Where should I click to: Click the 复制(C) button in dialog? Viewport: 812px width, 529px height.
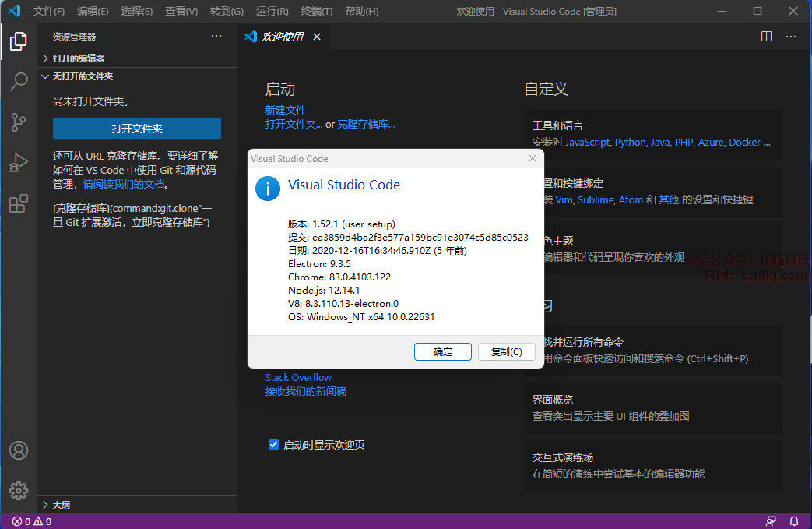click(506, 352)
